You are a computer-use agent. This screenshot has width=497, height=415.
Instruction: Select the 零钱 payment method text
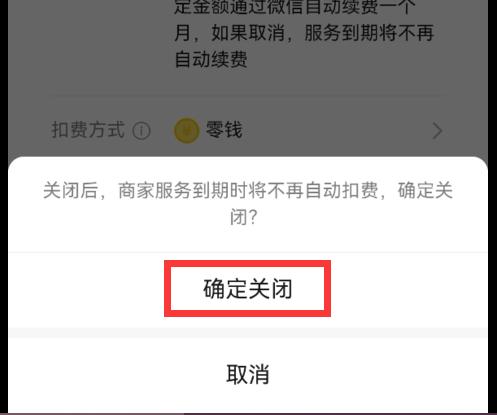coord(224,130)
